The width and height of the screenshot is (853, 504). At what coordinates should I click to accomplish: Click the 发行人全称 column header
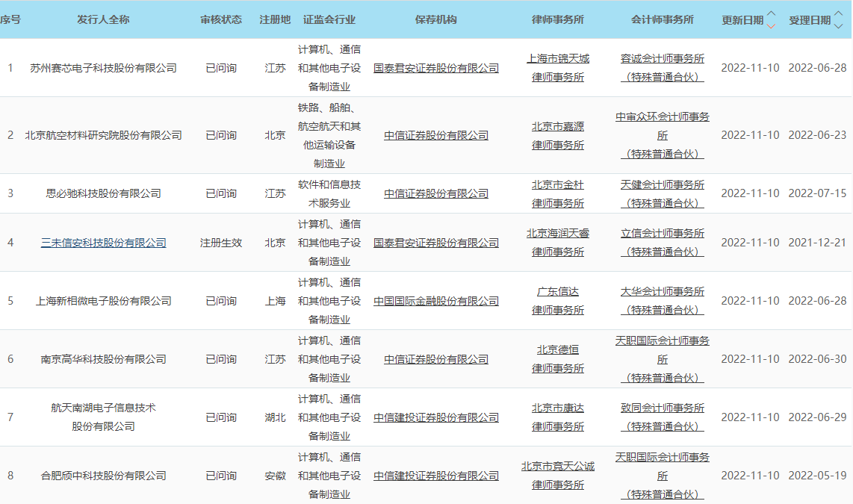[x=103, y=19]
